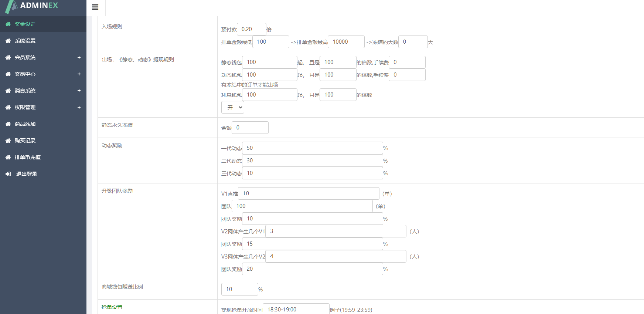Go to 购买记录 page
Viewport: 644px width, 314px height.
click(25, 141)
